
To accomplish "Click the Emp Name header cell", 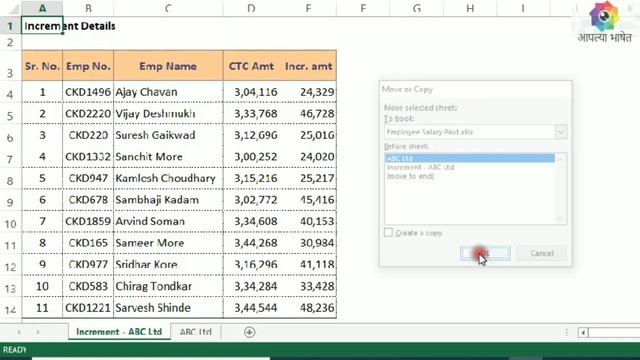I will pyautogui.click(x=168, y=66).
